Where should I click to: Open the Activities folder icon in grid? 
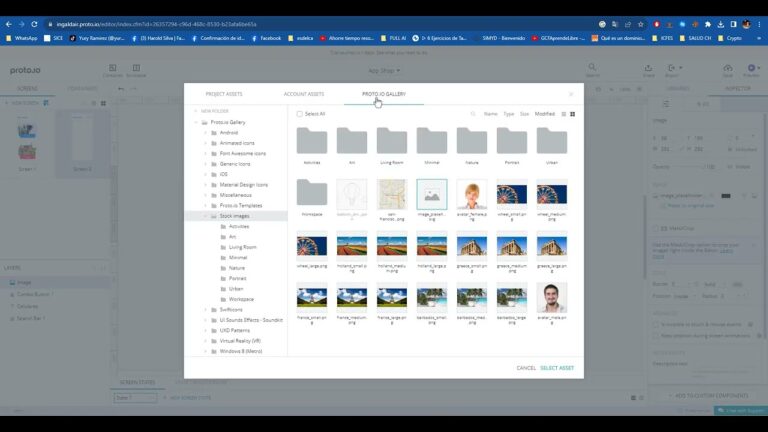[x=311, y=141]
